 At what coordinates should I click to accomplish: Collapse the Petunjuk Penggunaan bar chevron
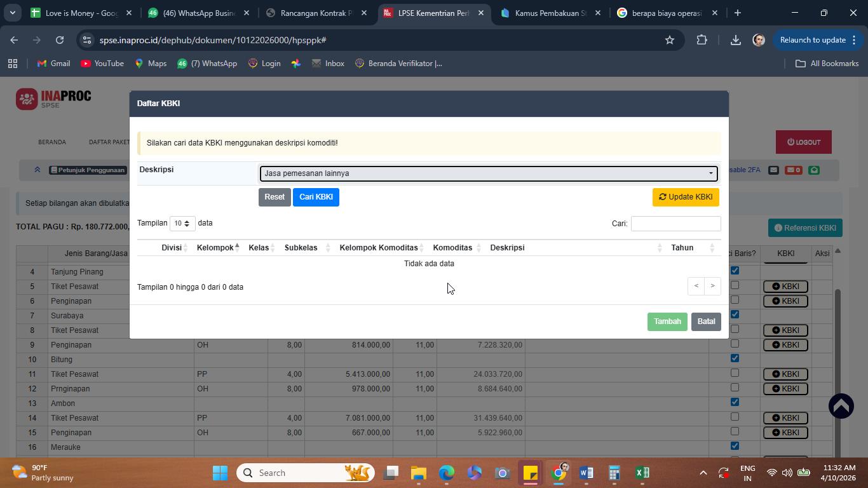click(37, 170)
